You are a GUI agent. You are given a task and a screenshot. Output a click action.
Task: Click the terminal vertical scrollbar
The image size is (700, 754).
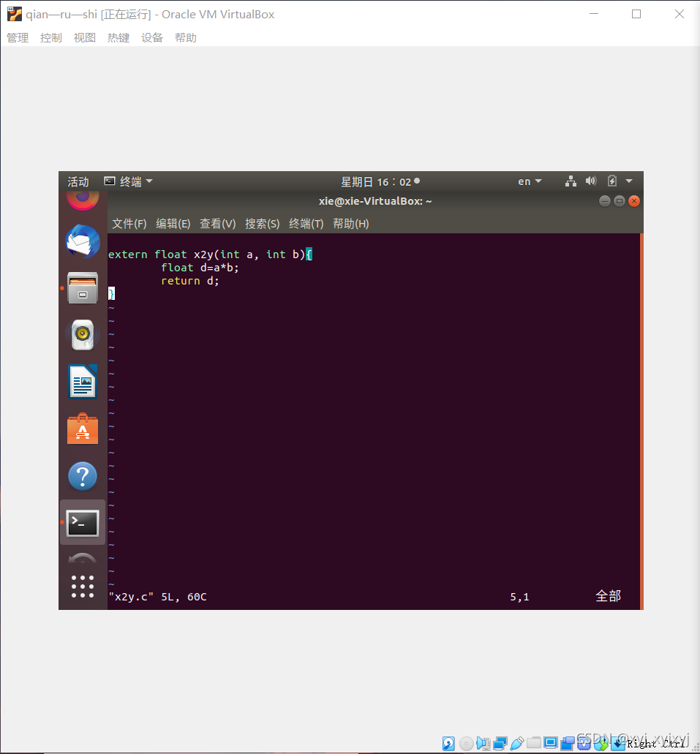click(641, 421)
